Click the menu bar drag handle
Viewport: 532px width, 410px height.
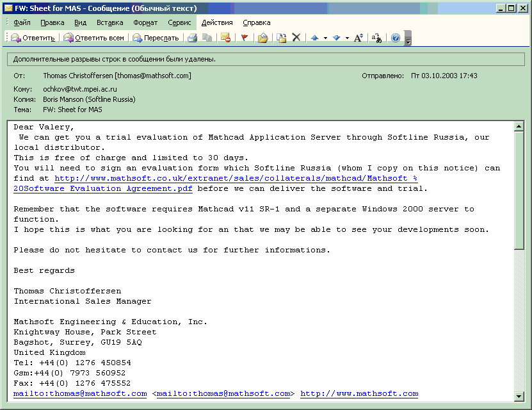coord(6,22)
